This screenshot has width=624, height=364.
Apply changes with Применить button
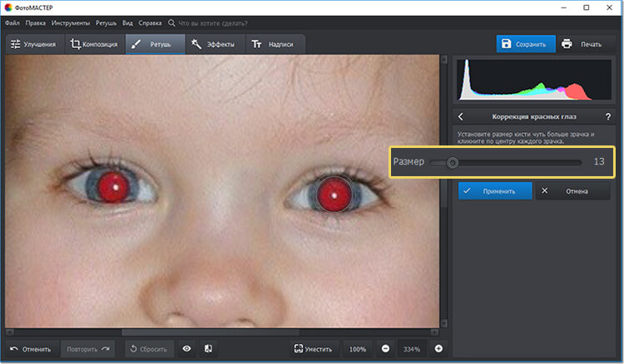495,191
